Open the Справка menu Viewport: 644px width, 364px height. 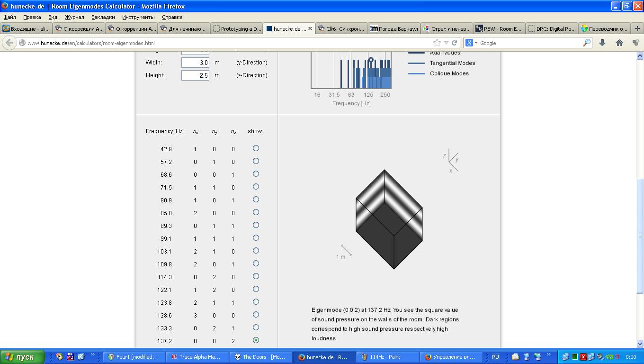[172, 17]
